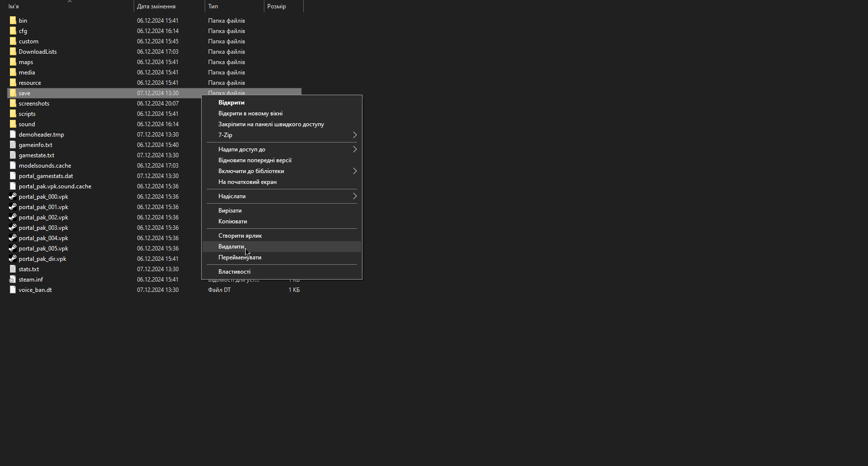
Task: Click the steam.inf settings file icon
Action: pyautogui.click(x=13, y=280)
